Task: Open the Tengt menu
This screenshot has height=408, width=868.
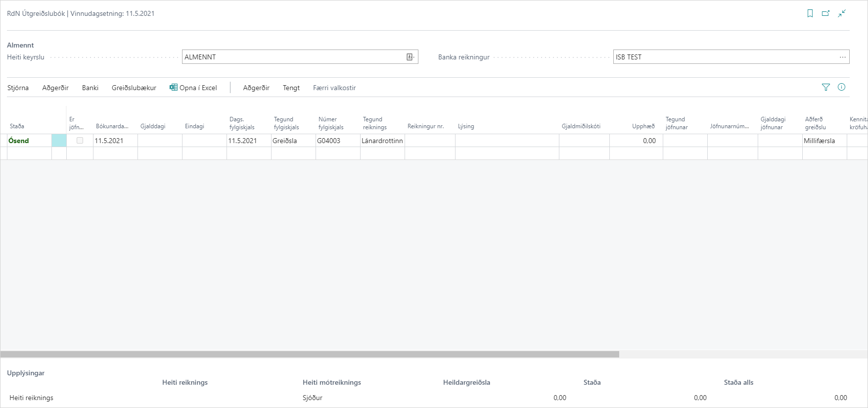Action: click(x=291, y=88)
